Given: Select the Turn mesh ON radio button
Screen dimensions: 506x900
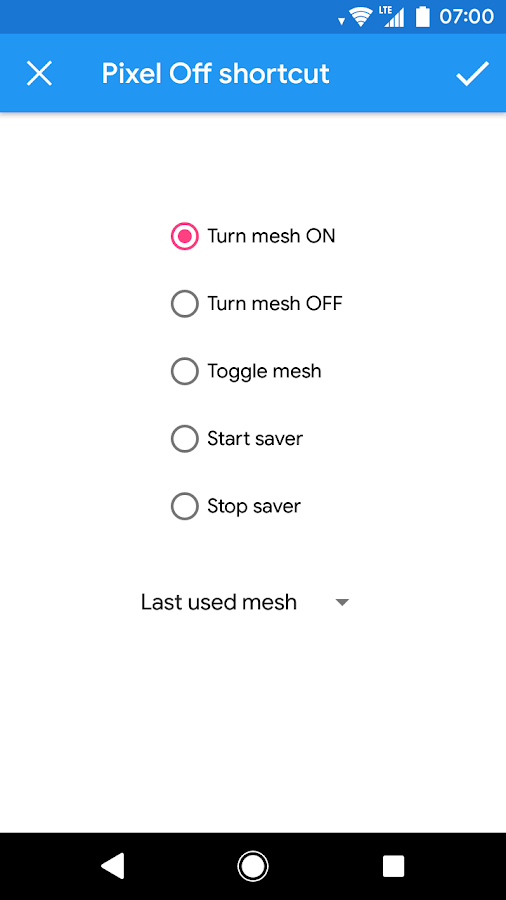Looking at the screenshot, I should (185, 236).
